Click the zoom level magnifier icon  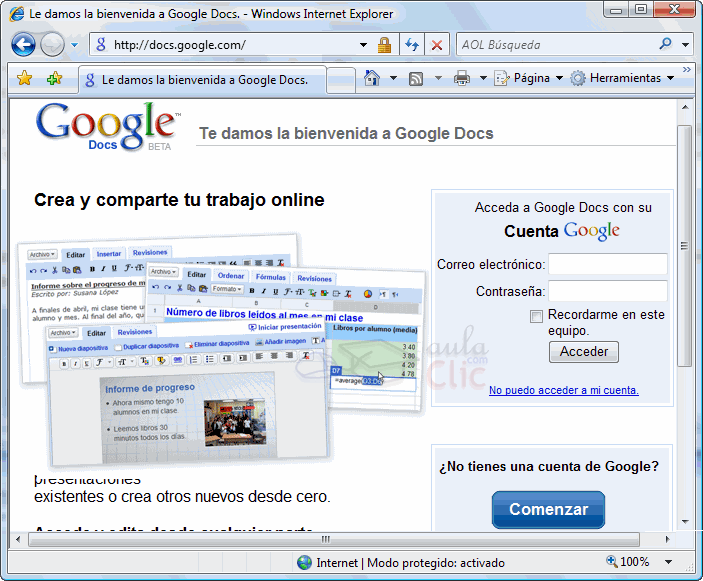coord(612,561)
